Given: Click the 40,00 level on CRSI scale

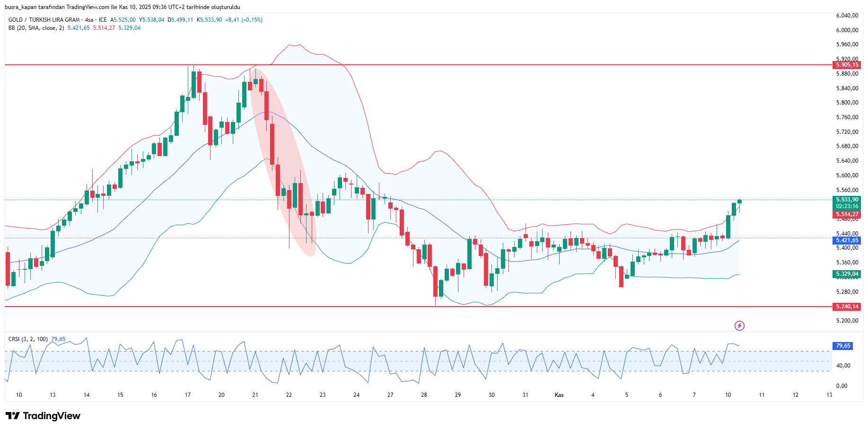Looking at the screenshot, I should coord(843,366).
